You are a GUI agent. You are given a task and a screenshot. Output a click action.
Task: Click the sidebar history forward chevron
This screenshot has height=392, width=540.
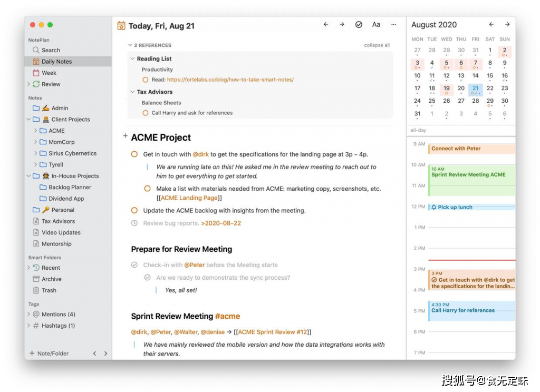tap(105, 354)
